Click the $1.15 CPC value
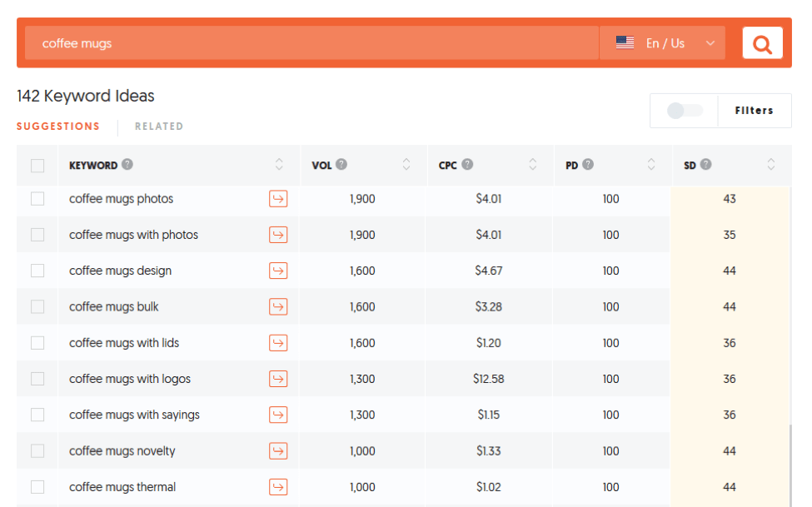 click(x=488, y=415)
